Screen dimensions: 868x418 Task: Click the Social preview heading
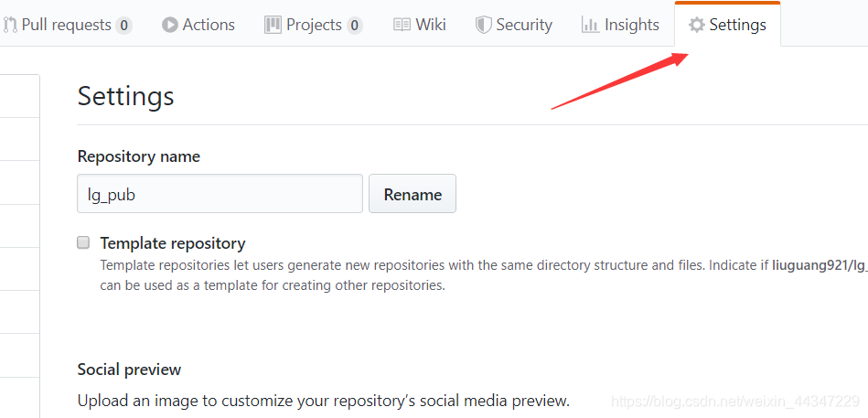[129, 370]
